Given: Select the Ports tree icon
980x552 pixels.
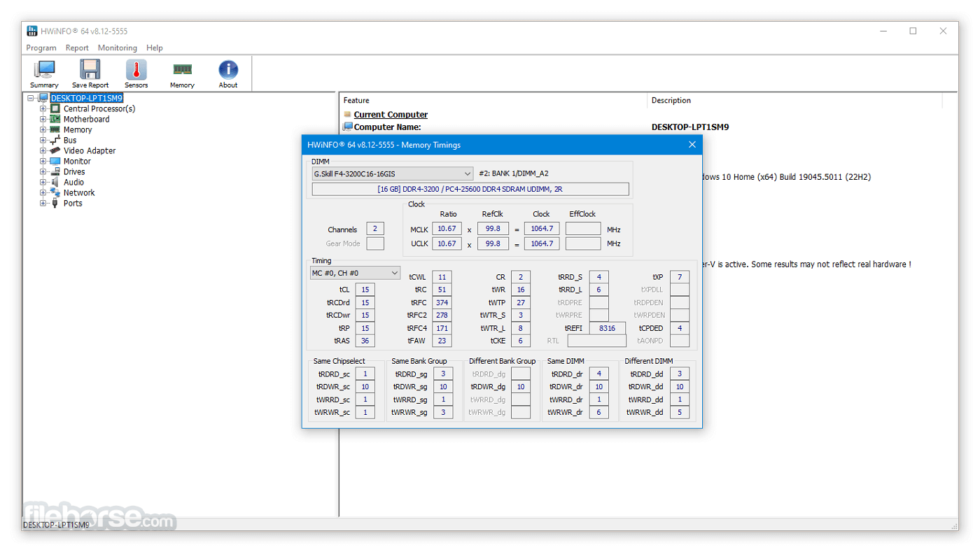Looking at the screenshot, I should click(55, 203).
